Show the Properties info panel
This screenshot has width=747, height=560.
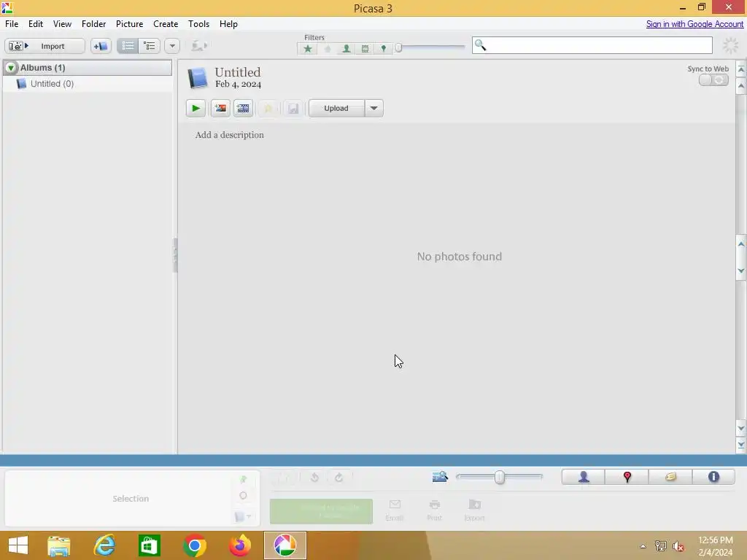713,477
